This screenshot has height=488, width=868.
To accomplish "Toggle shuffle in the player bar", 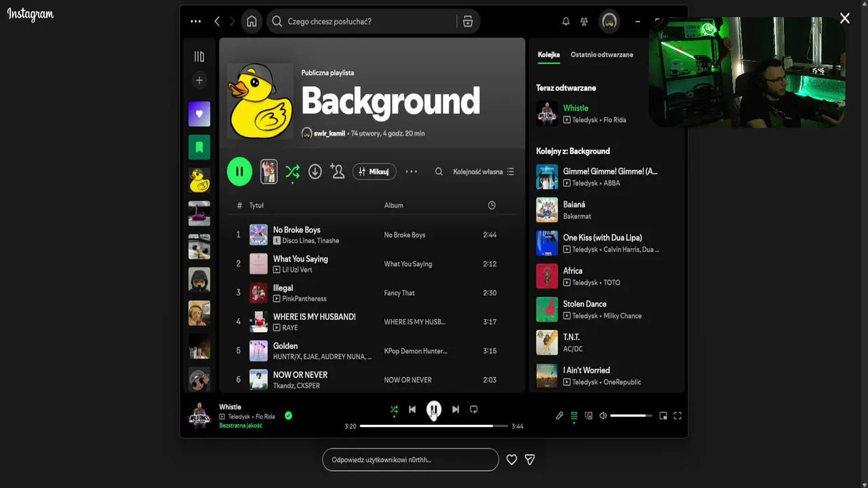I will coord(394,409).
